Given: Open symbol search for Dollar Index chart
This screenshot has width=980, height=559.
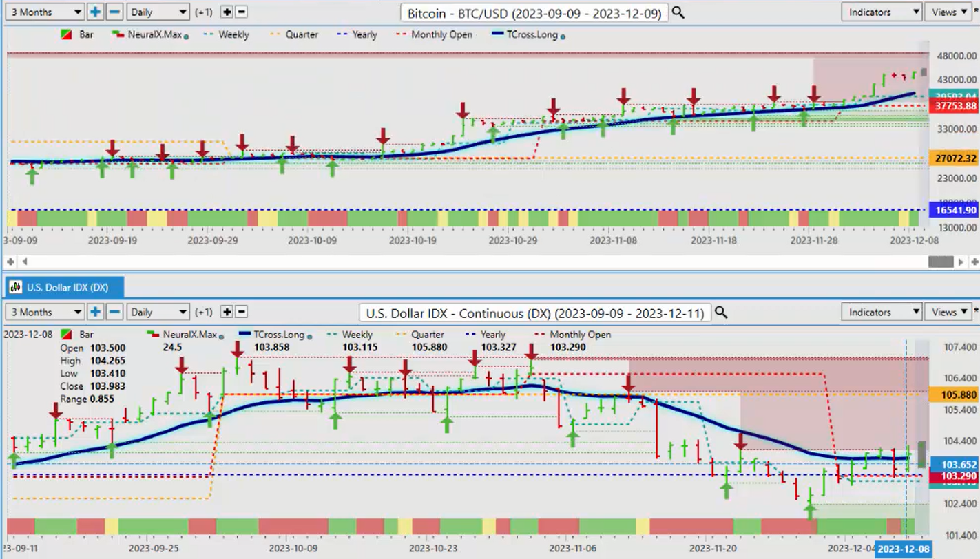Looking at the screenshot, I should pyautogui.click(x=720, y=313).
